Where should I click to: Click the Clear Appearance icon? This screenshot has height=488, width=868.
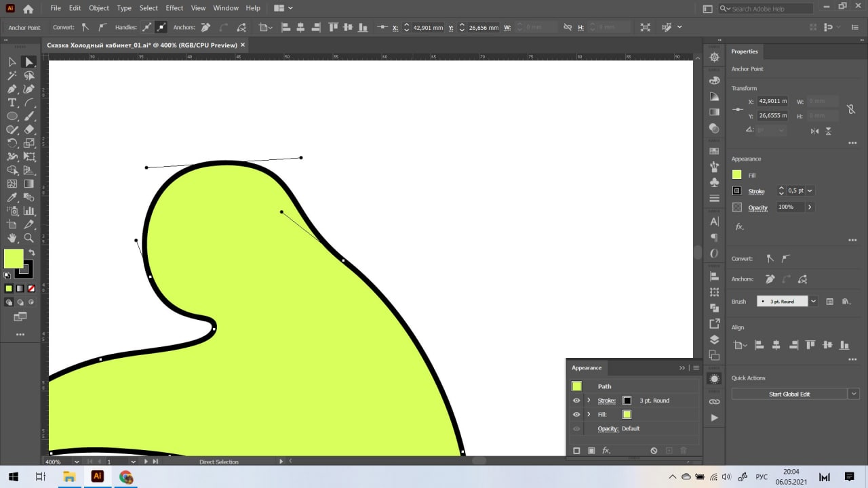pyautogui.click(x=654, y=451)
